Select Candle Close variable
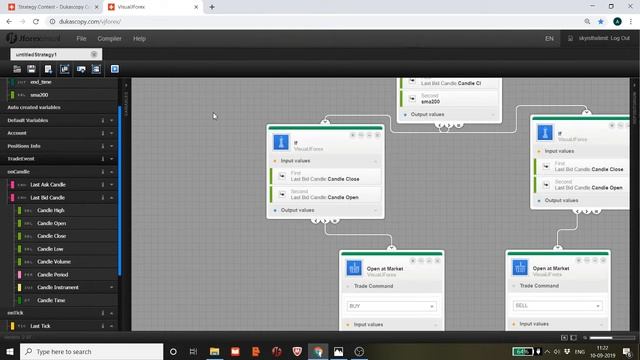The height and width of the screenshot is (360, 640). [51, 236]
